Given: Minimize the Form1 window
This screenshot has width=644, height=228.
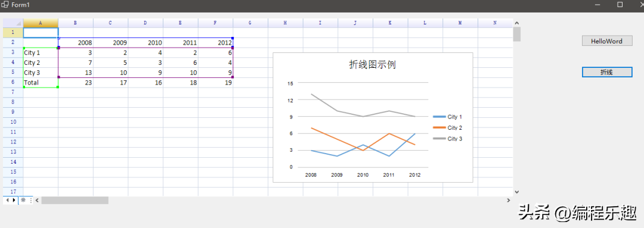Looking at the screenshot, I should (x=597, y=5).
